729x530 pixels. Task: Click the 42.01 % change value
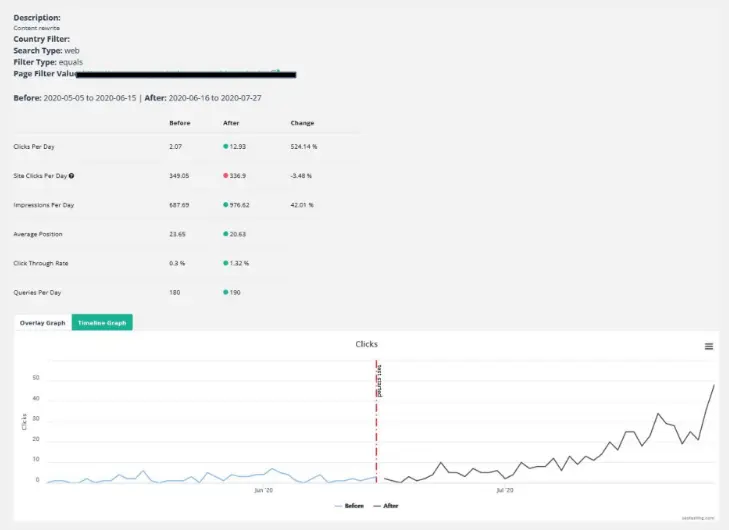coord(302,205)
